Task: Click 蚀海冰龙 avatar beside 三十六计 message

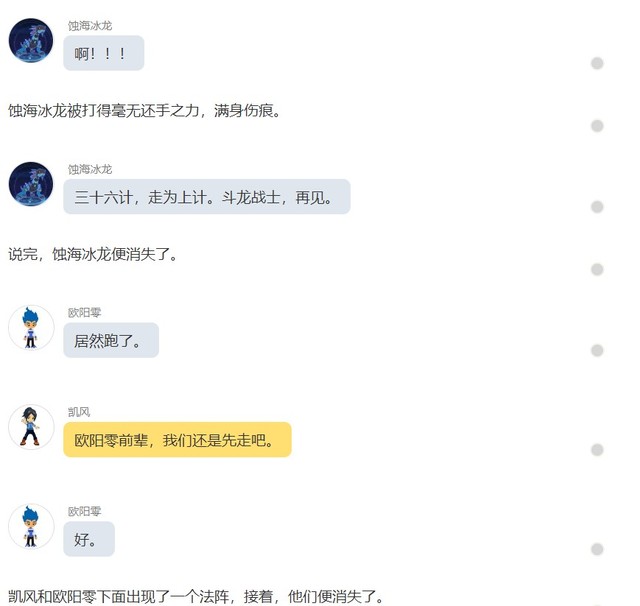Action: point(31,184)
